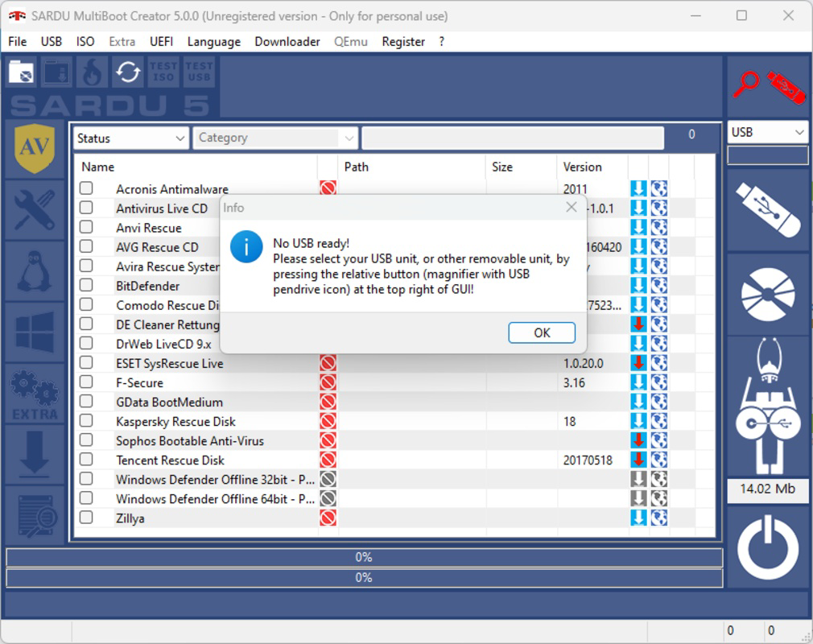Viewport: 813px width, 644px height.
Task: Tick the AVG Rescue CD checkbox
Action: click(x=86, y=246)
